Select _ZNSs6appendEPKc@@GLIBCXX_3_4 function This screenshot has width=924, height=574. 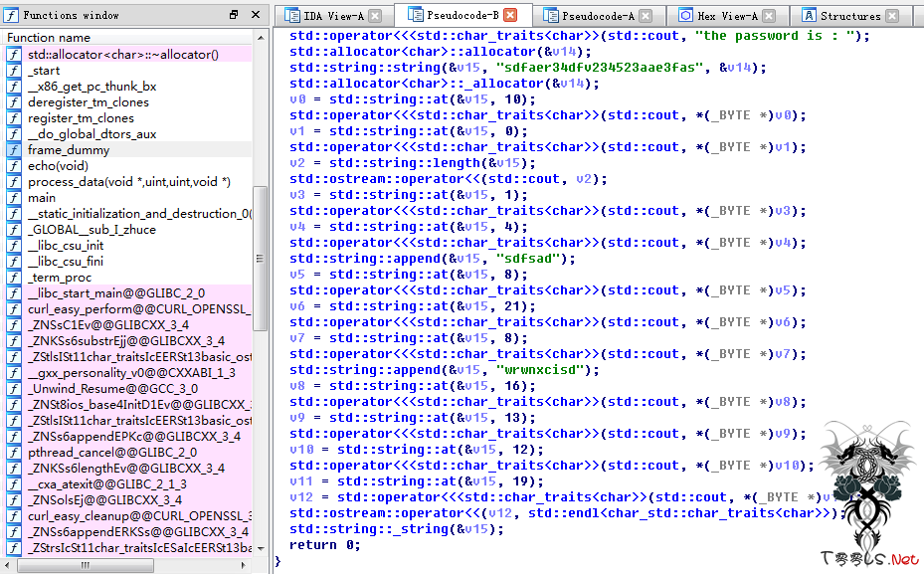click(x=128, y=436)
